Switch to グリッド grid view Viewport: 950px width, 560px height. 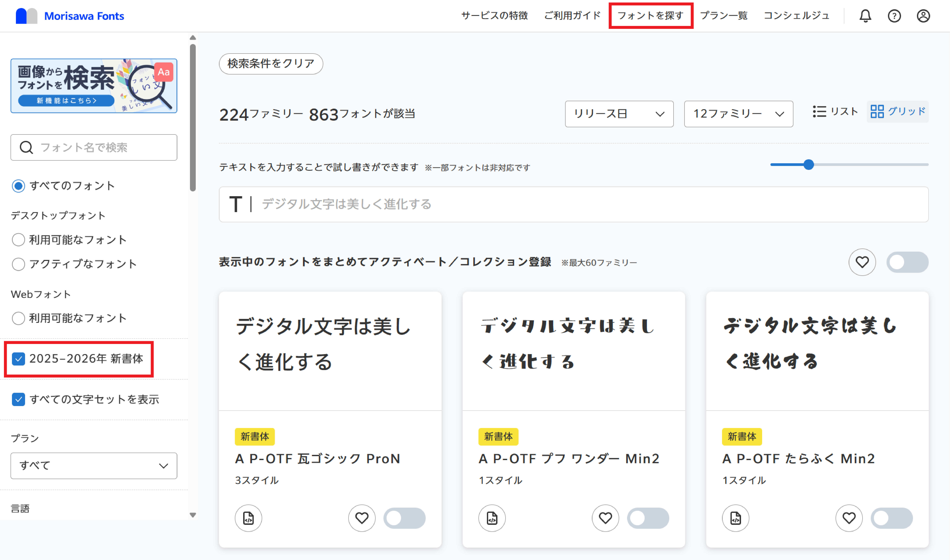[898, 112]
